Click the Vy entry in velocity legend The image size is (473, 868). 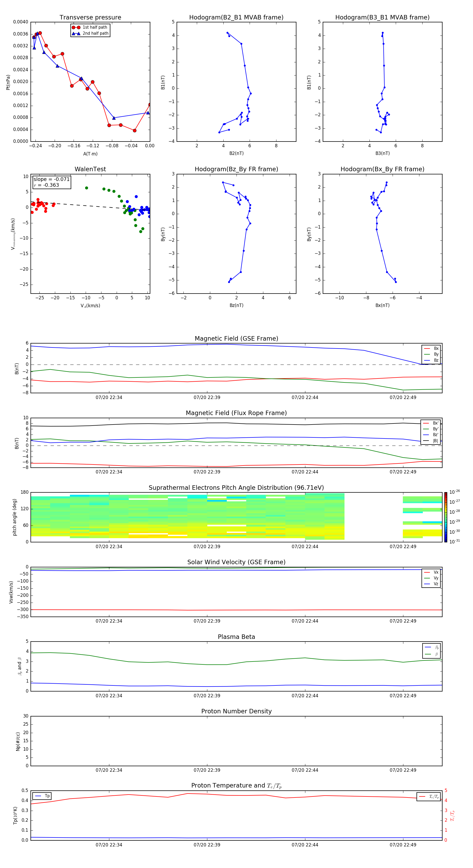coord(431,578)
